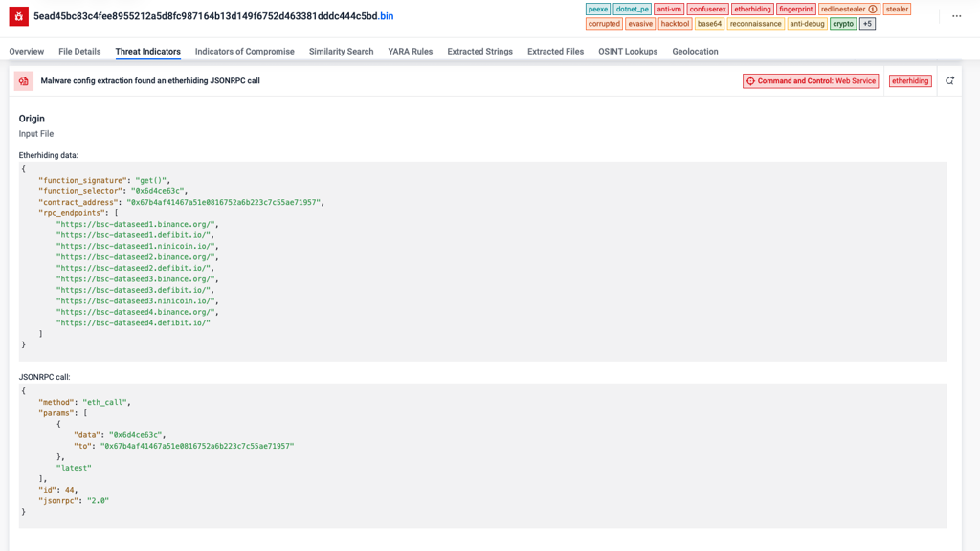This screenshot has width=980, height=551.
Task: Click the bsc-dataseed2.binance.org endpoint
Action: (136, 257)
